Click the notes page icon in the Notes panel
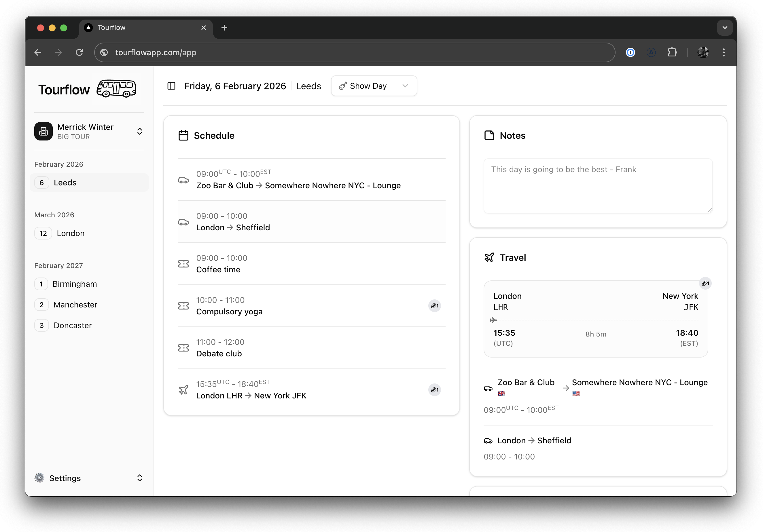This screenshot has width=763, height=532. (x=489, y=135)
